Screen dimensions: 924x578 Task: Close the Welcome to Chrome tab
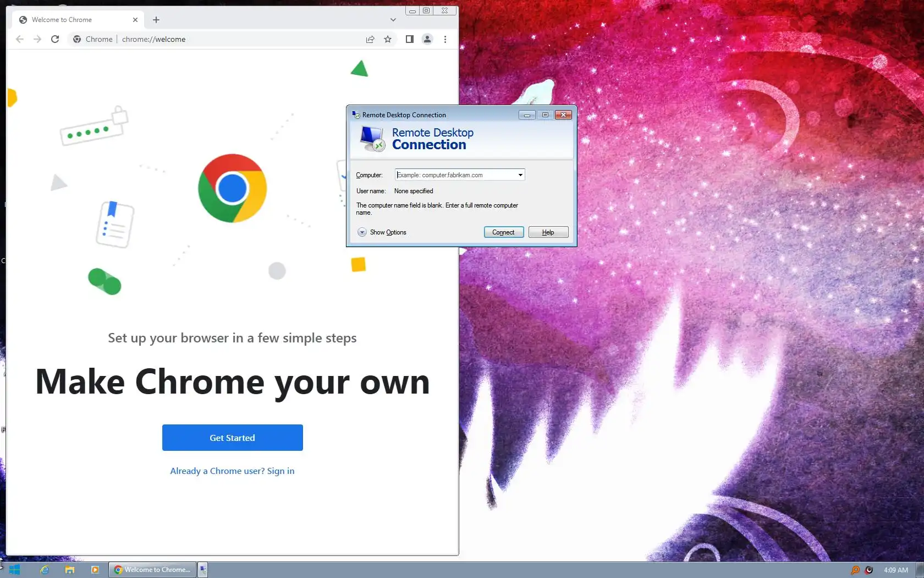[135, 20]
